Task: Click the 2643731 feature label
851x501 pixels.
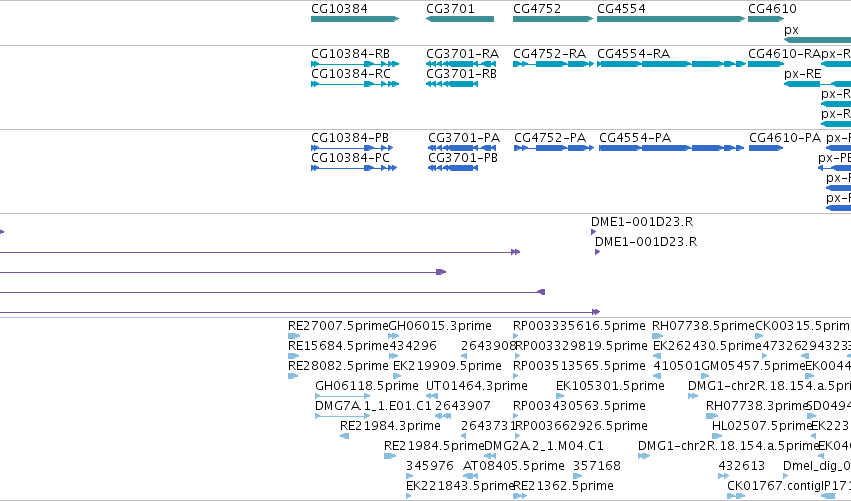Action: coord(488,426)
